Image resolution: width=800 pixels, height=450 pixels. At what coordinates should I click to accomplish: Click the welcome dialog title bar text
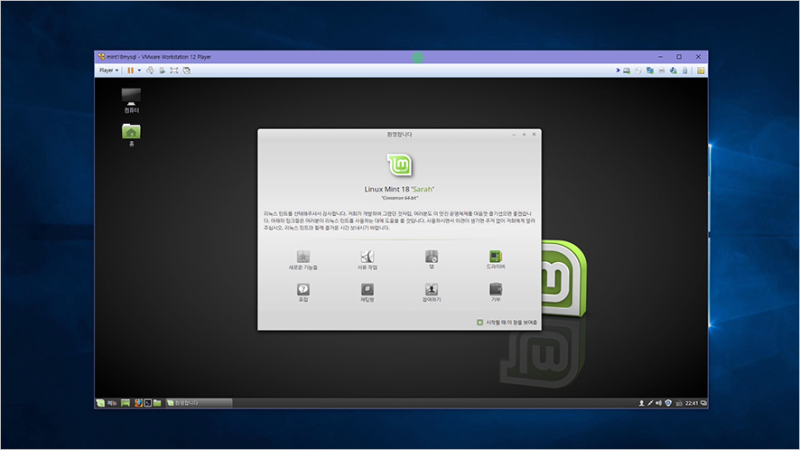[399, 134]
